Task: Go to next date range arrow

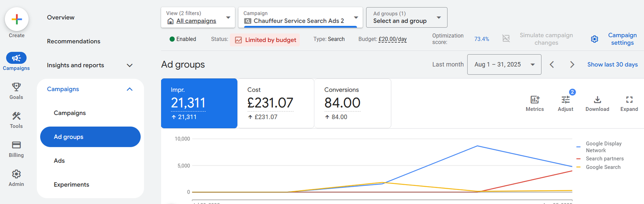Action: 572,65
